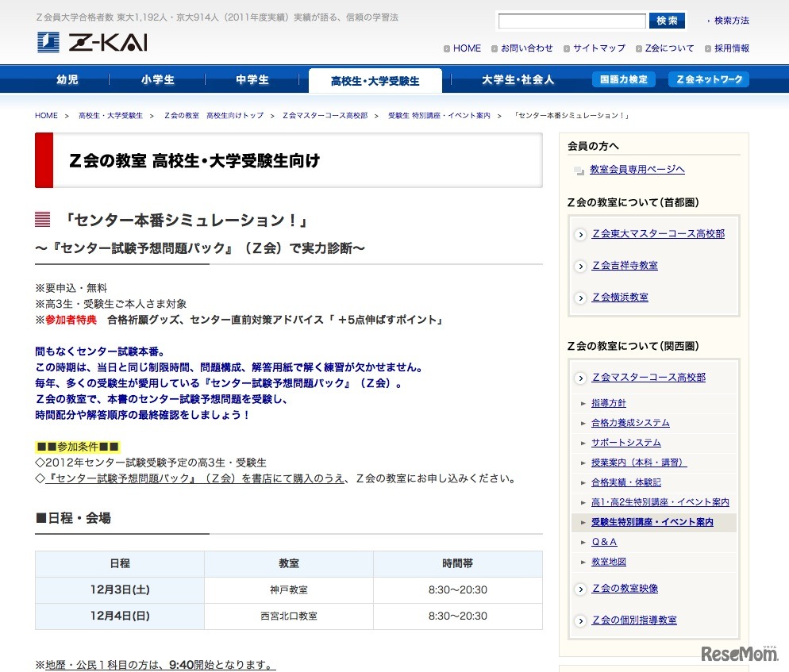This screenshot has width=789, height=672.
Task: Click the search text input field
Action: coord(572,21)
